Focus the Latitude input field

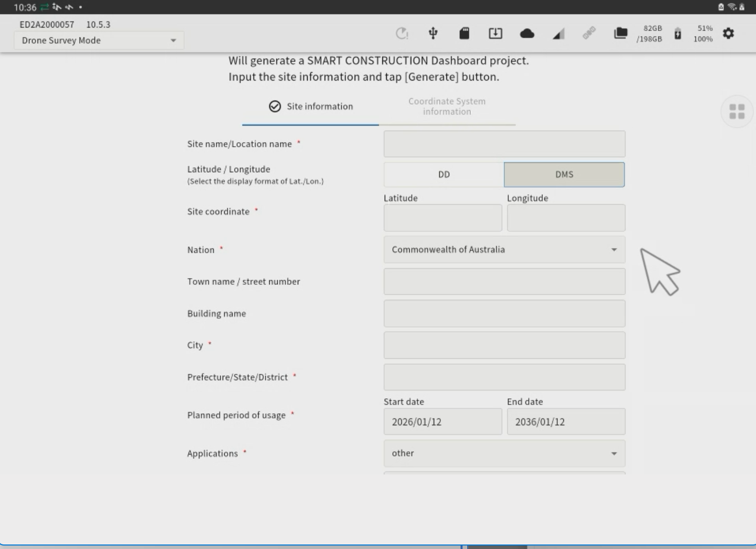(x=443, y=218)
